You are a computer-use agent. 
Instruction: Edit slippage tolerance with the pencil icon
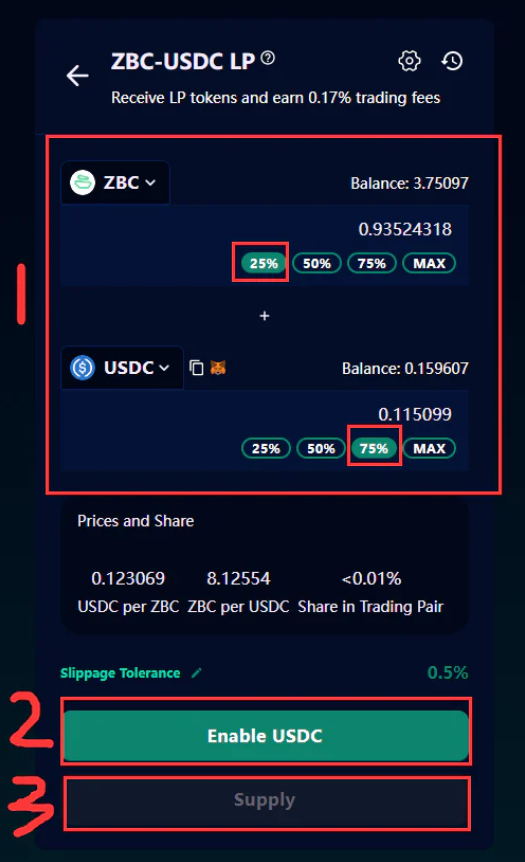pyautogui.click(x=196, y=673)
